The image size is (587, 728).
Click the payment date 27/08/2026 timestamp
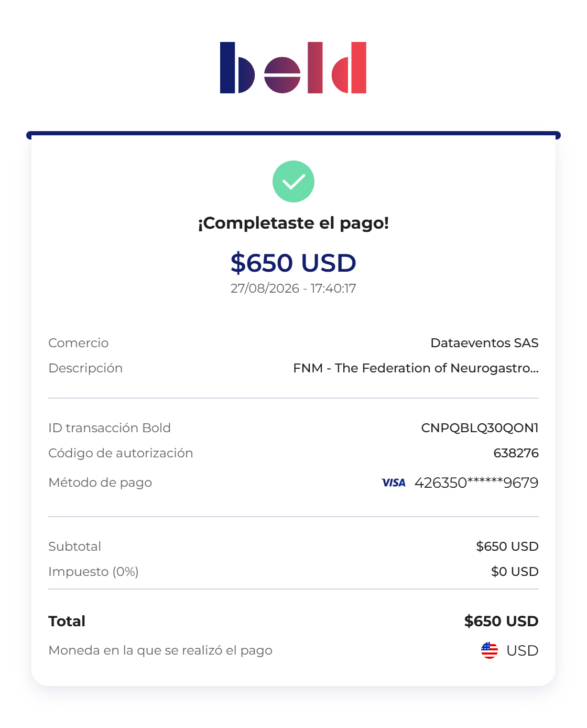point(293,288)
